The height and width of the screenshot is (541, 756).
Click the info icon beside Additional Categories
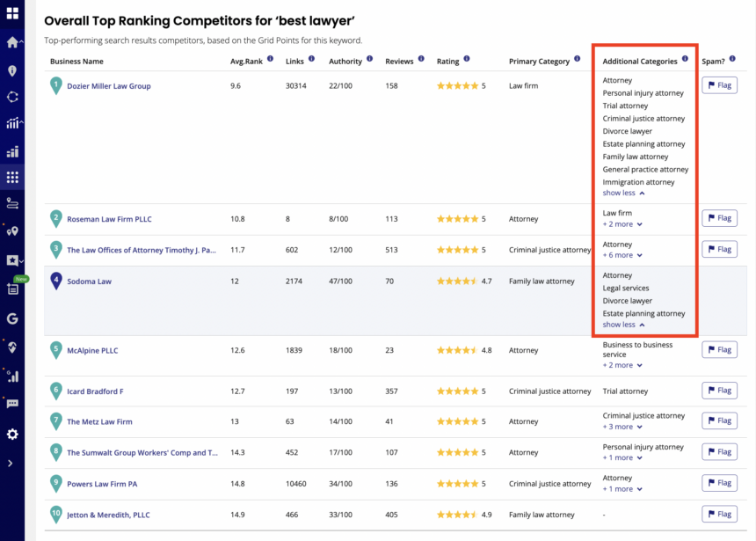[x=685, y=60]
